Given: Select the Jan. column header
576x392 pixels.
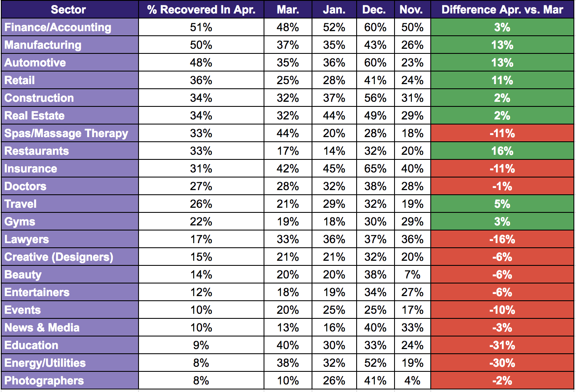Looking at the screenshot, I should 334,10.
